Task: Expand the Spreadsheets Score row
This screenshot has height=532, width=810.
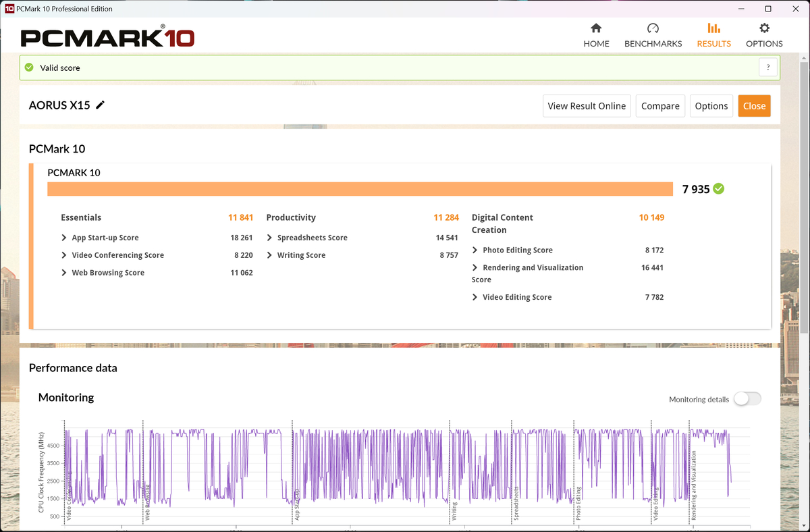Action: coord(269,238)
